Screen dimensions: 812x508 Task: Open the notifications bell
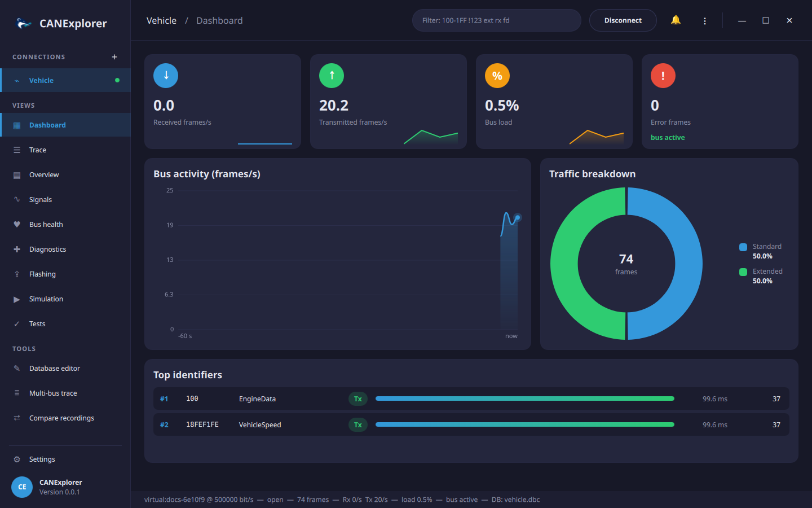pyautogui.click(x=676, y=20)
